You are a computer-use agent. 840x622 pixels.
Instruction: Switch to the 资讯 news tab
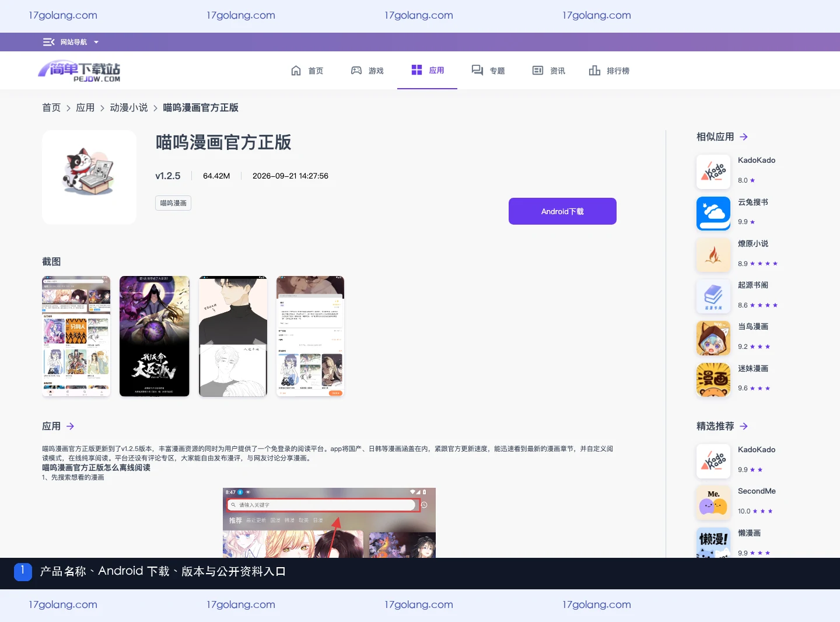[x=548, y=71]
